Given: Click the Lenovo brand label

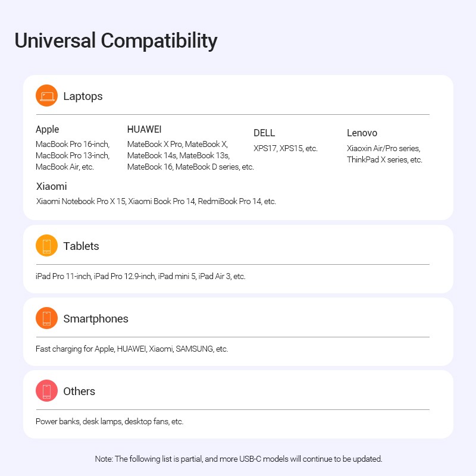Looking at the screenshot, I should pyautogui.click(x=362, y=133).
